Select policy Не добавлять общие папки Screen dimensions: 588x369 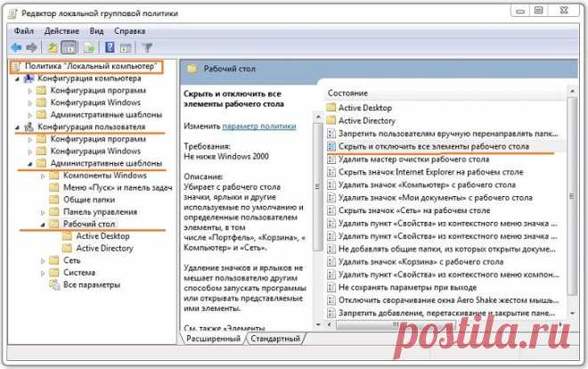[445, 249]
